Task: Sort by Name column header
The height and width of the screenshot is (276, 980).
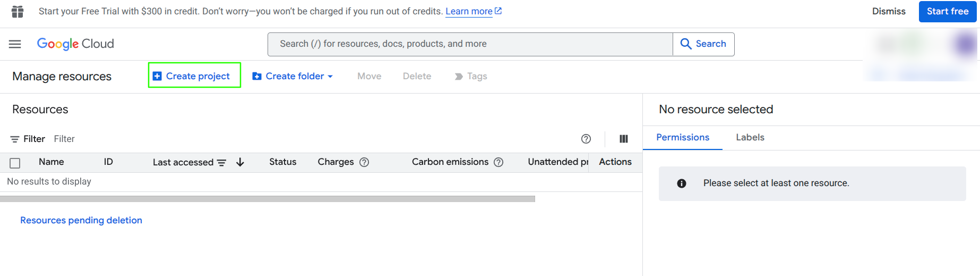Action: pos(51,162)
